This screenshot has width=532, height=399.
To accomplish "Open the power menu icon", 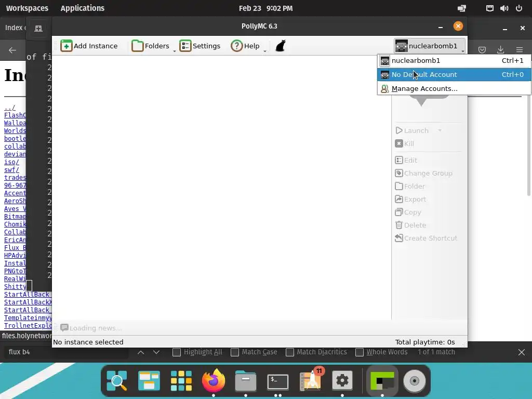I will click(x=519, y=8).
